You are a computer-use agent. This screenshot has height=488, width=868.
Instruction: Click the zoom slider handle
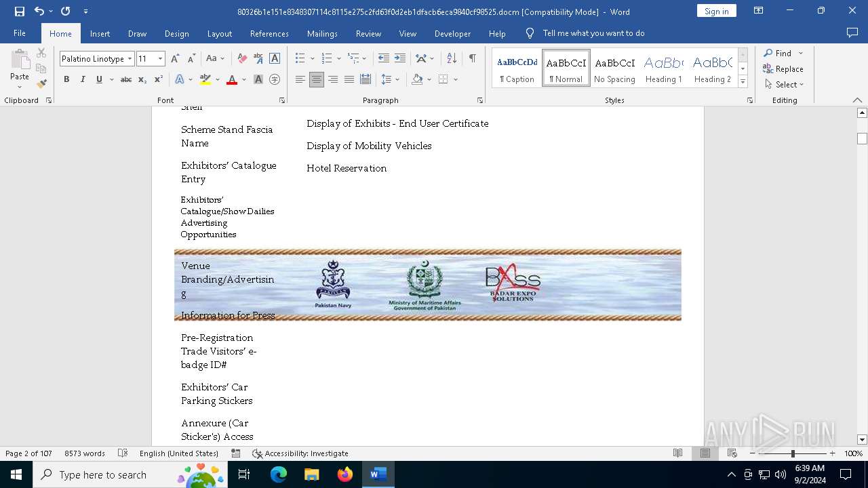coord(793,453)
